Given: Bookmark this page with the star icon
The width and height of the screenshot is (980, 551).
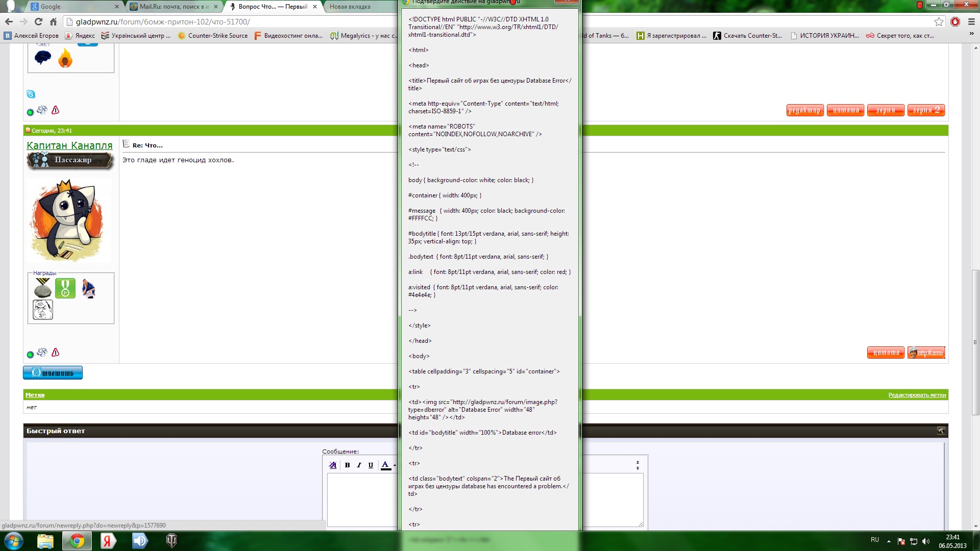Looking at the screenshot, I should [x=939, y=21].
